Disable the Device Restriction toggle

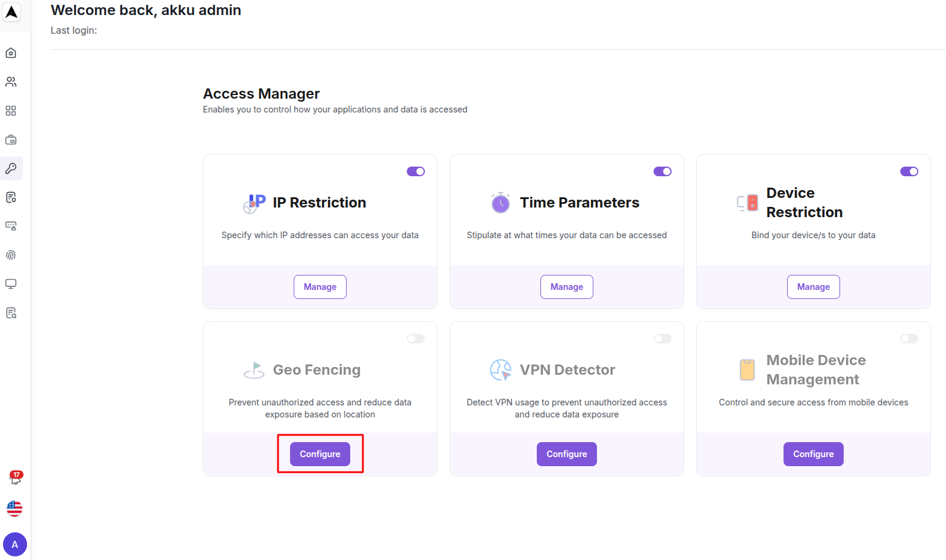[909, 171]
